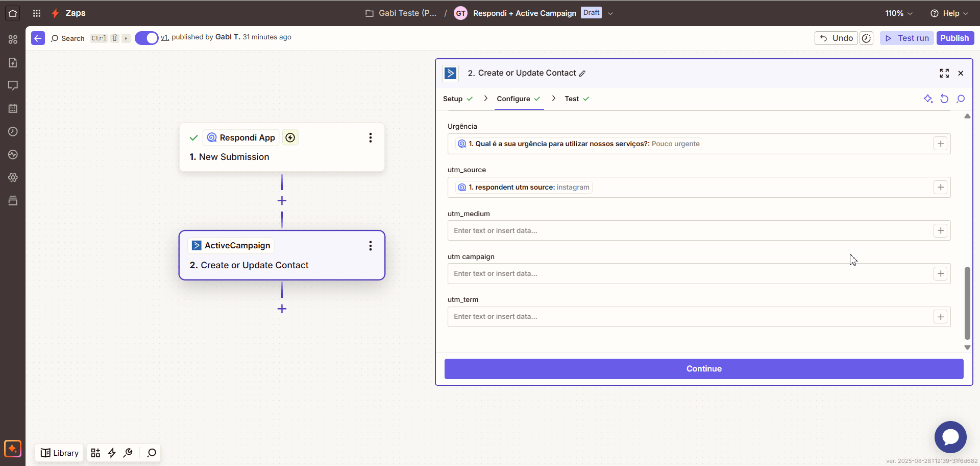The width and height of the screenshot is (980, 466).
Task: Click the Undo history clock icon
Action: click(866, 38)
